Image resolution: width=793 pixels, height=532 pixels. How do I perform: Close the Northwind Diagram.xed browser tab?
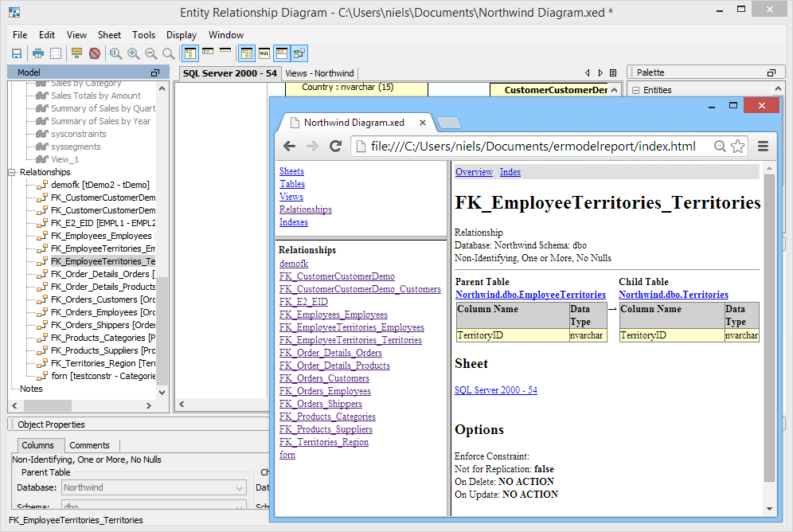(x=422, y=123)
